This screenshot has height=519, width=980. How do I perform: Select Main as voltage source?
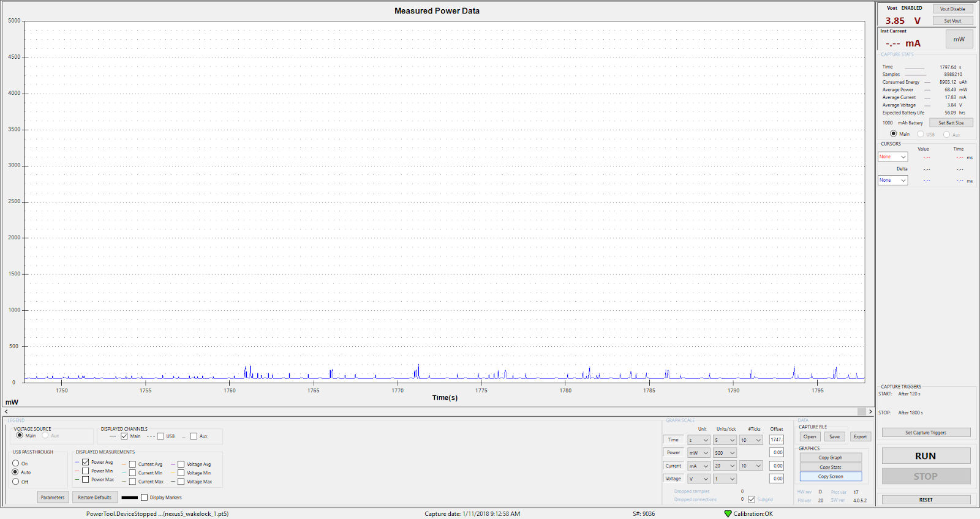point(20,435)
